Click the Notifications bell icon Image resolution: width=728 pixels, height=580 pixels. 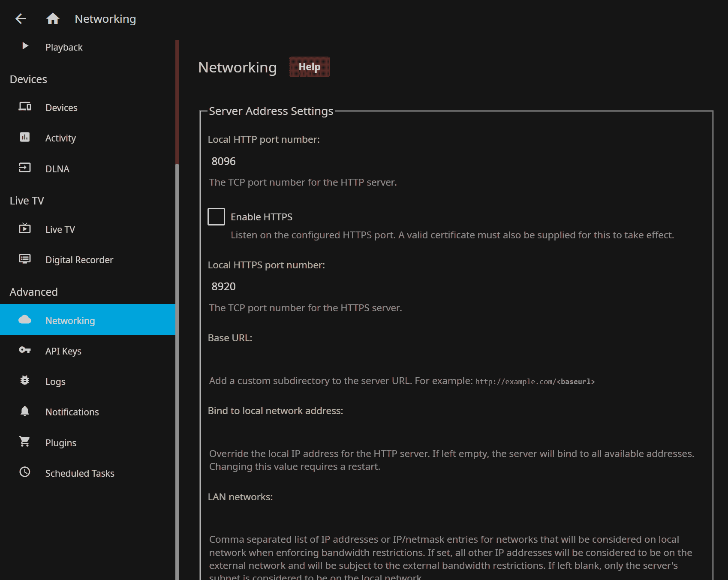pyautogui.click(x=25, y=411)
